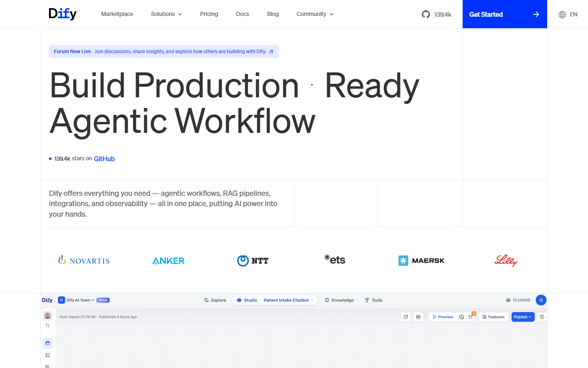588x368 pixels.
Task: Open the Docs page
Action: click(242, 14)
